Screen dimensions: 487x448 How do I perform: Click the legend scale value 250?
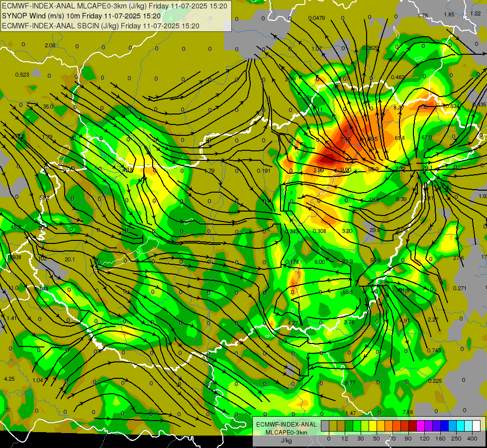tap(456, 439)
